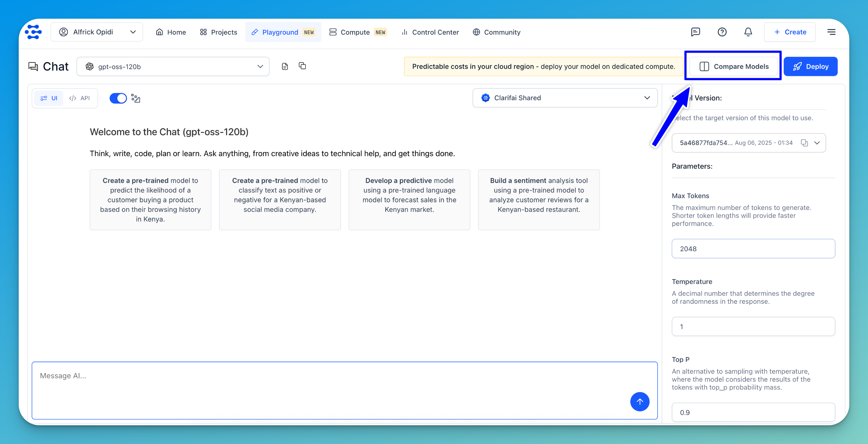This screenshot has height=444, width=868.
Task: Open the gpt-oss-120b model dropdown
Action: [x=173, y=66]
